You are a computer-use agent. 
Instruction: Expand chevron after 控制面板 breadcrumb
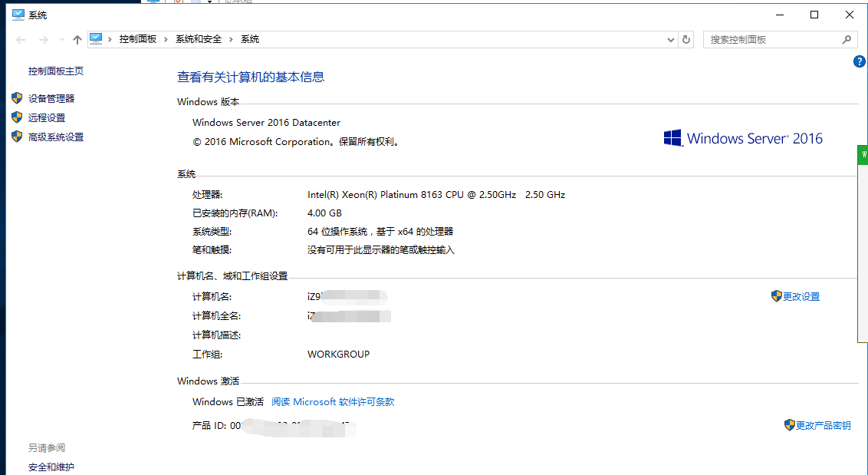pos(166,39)
